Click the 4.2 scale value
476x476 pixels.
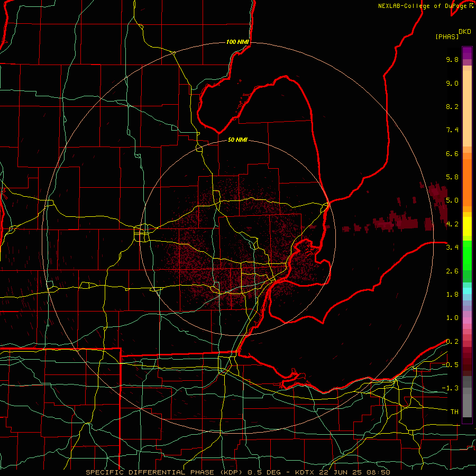click(452, 224)
